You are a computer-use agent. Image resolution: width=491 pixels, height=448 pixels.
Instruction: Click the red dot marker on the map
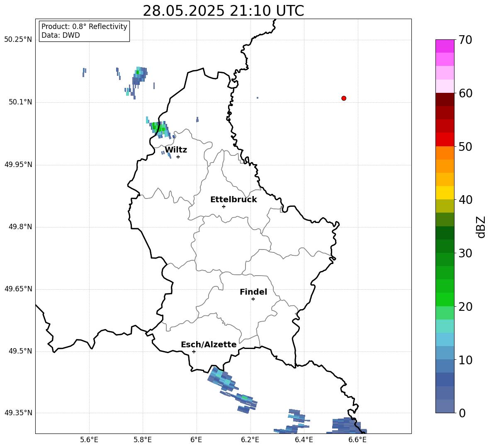344,98
